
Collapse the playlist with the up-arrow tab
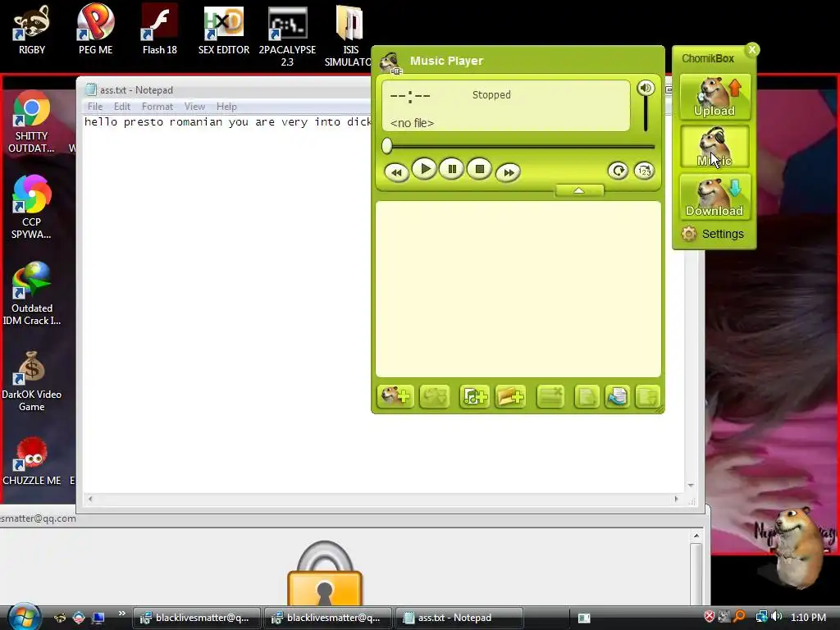pyautogui.click(x=579, y=190)
